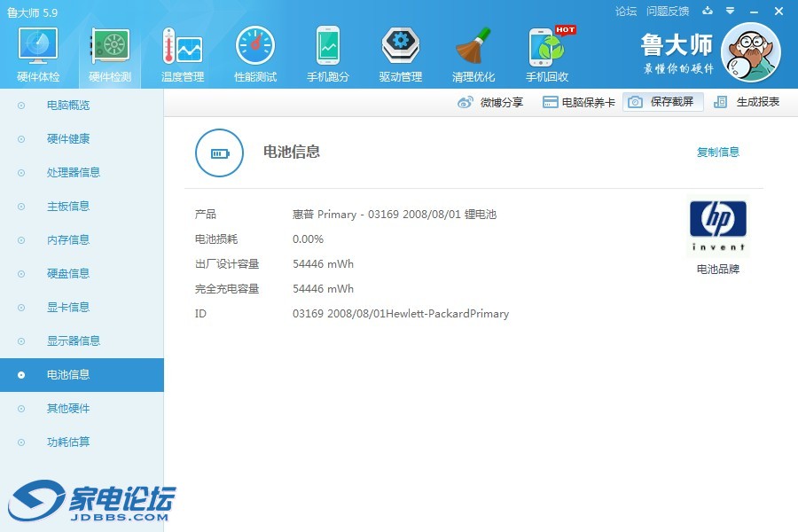Click the HP battery brand logo
798x532 pixels.
(x=717, y=227)
